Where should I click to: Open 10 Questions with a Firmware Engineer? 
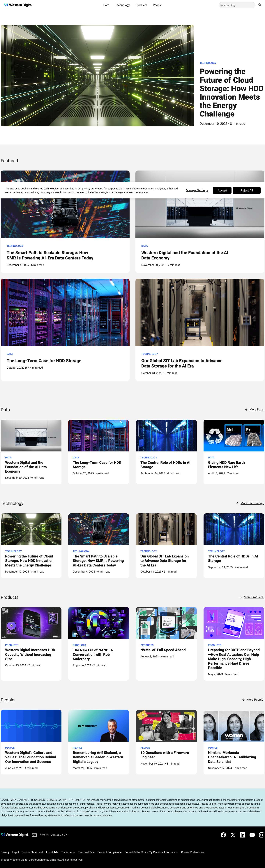tap(165, 754)
